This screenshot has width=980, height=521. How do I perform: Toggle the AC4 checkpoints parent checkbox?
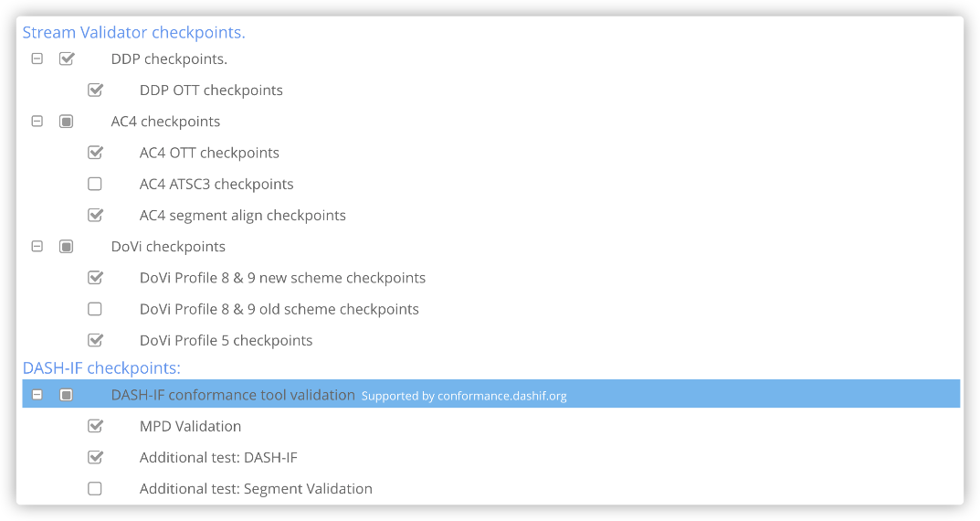click(x=66, y=121)
